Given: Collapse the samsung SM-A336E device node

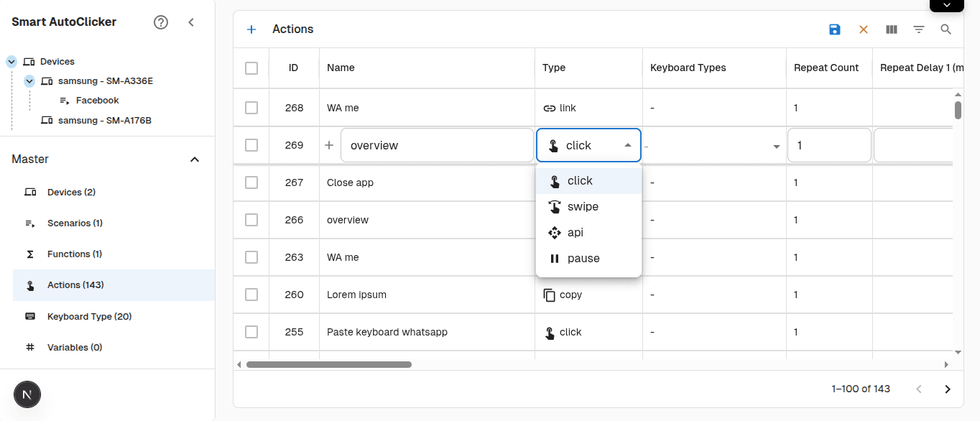Looking at the screenshot, I should click(29, 80).
